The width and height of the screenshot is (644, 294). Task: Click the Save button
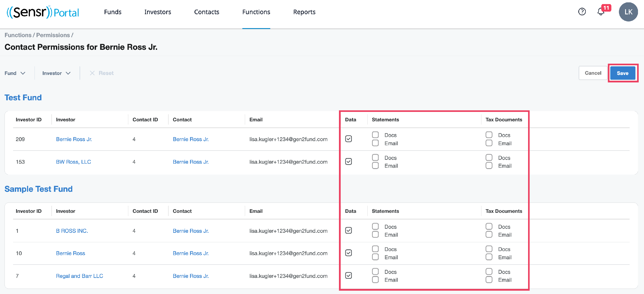[x=622, y=73]
